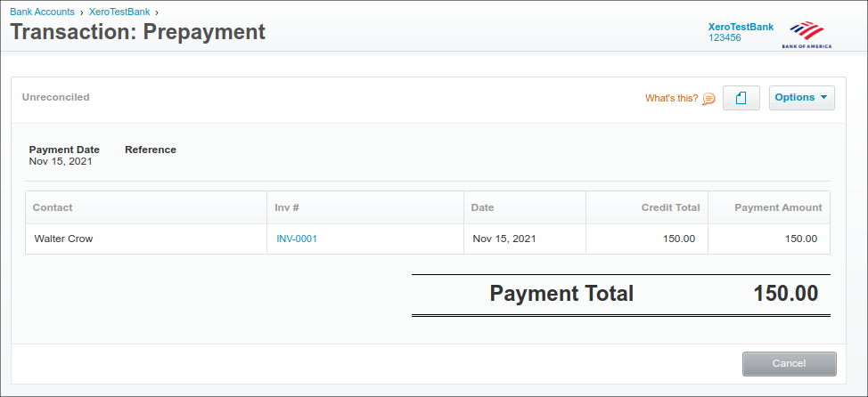868x397 pixels.
Task: Click the Contact column header
Action: [53, 207]
